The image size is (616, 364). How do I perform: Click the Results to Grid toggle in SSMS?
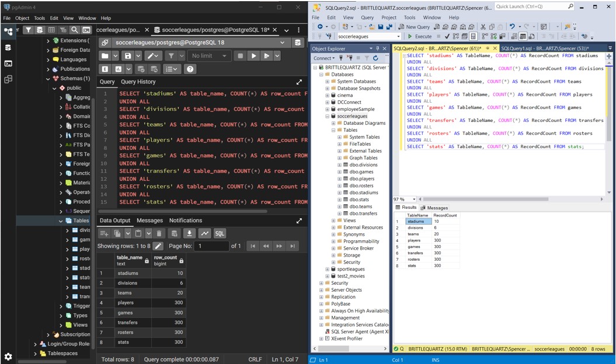(x=523, y=36)
